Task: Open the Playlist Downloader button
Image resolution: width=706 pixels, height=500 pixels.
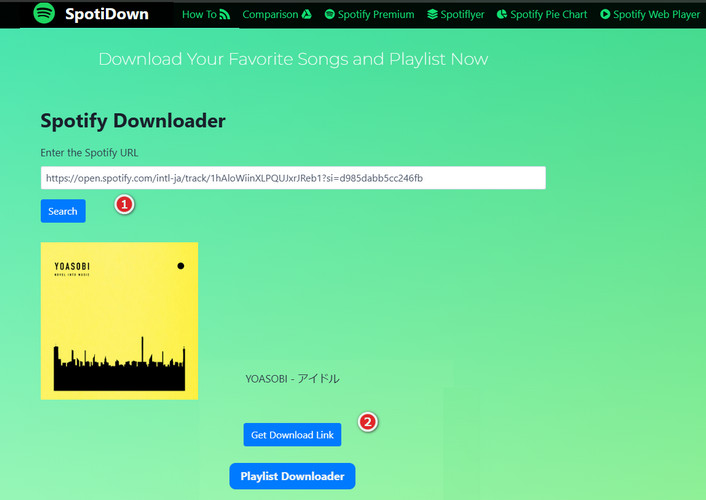Action: click(x=292, y=476)
